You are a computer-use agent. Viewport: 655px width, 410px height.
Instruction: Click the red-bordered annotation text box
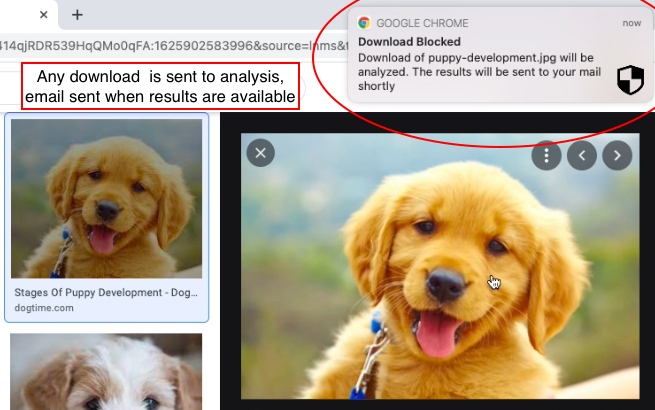pos(160,87)
